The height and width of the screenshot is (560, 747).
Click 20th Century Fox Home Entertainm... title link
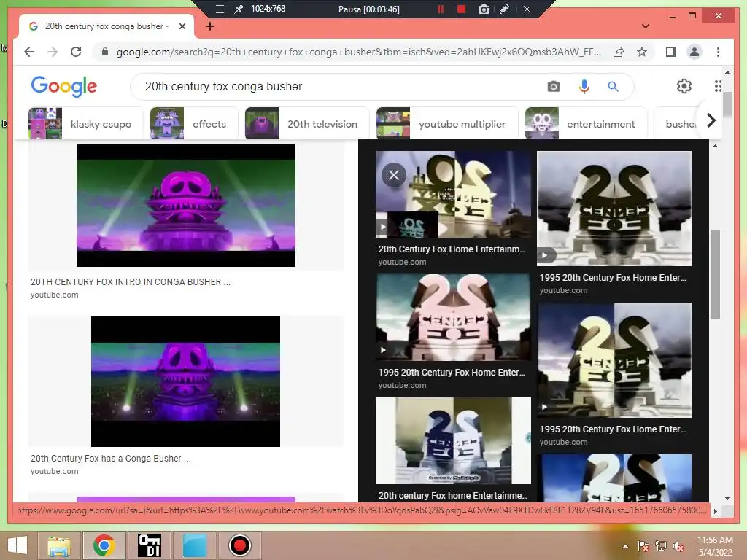[x=452, y=249]
